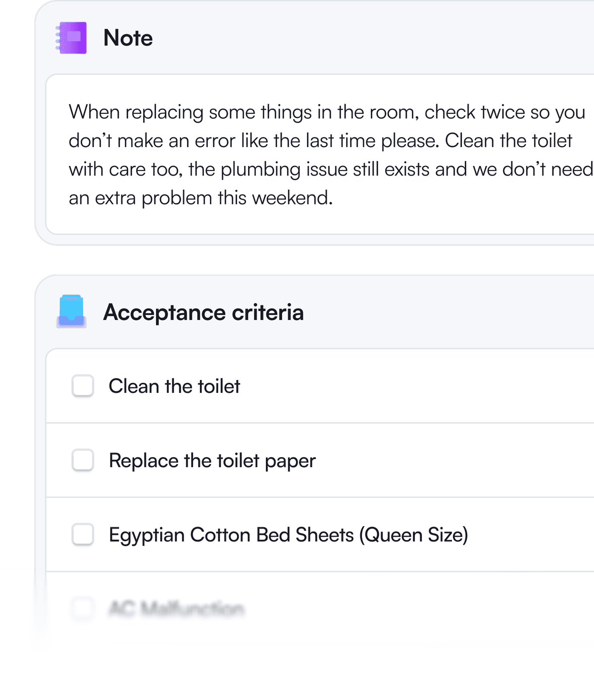Click the 'Clean the toilet' item label
The width and height of the screenshot is (594, 700).
click(x=174, y=386)
